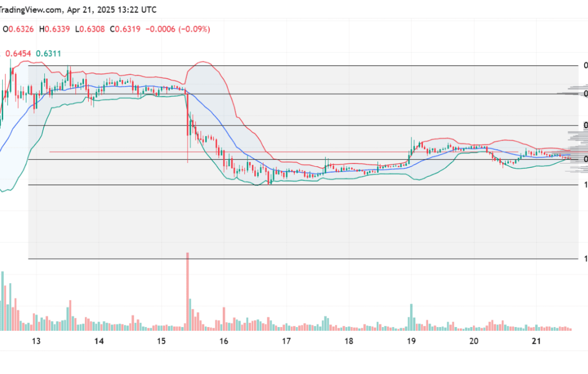
Task: Click date label 19 on time axis
Action: (x=411, y=341)
